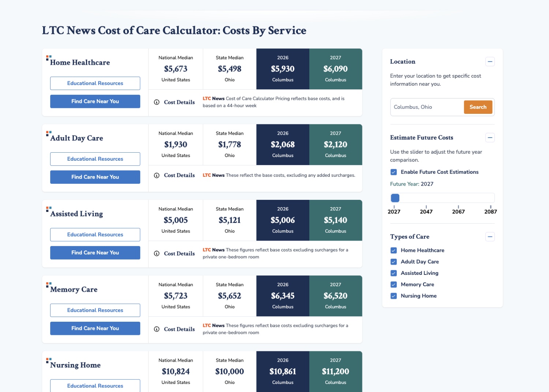Click the orange Search button
The width and height of the screenshot is (549, 392).
click(x=478, y=107)
